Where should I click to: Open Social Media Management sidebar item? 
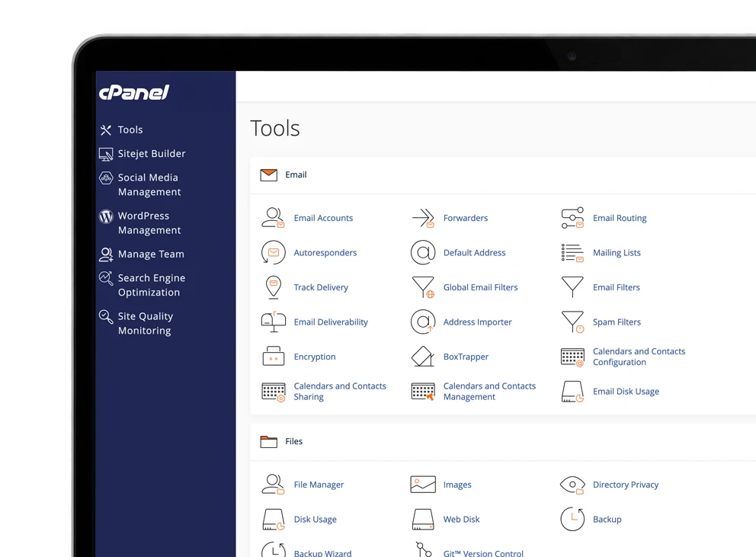point(139,184)
